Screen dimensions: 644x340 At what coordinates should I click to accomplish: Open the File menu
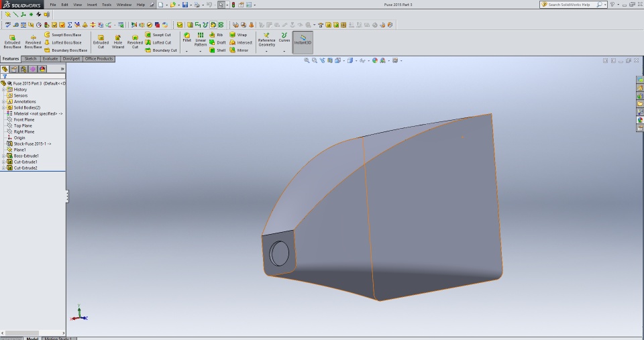(x=53, y=5)
